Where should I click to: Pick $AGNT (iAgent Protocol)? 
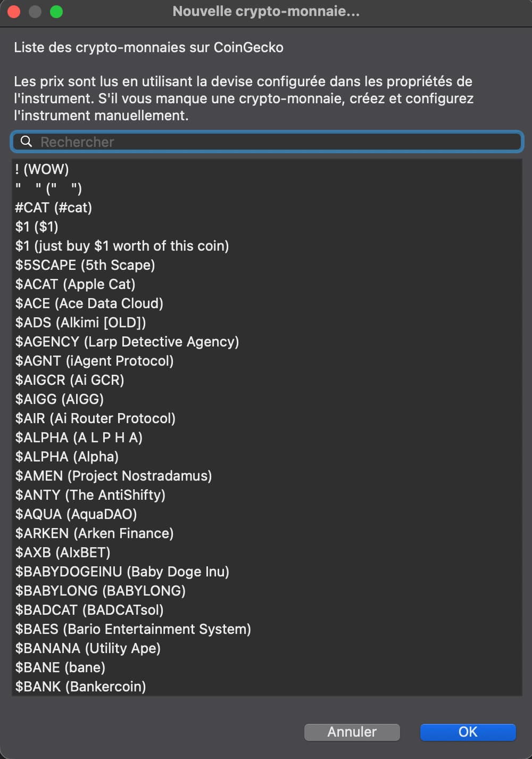click(x=95, y=361)
